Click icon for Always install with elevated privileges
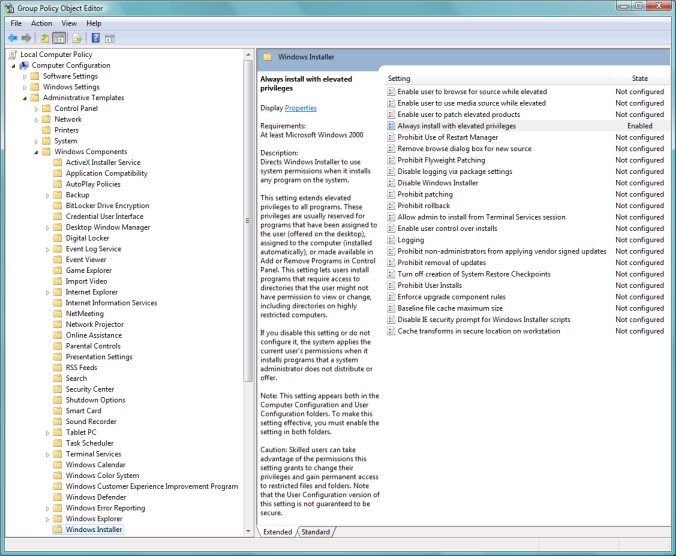This screenshot has width=676, height=556. 391,126
